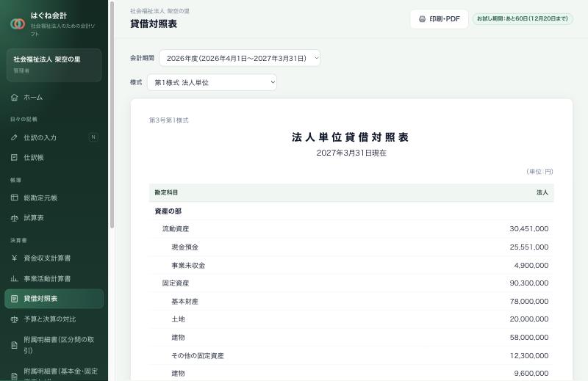The height and width of the screenshot is (381, 588).
Task: Click the balance sheet icon for 貸借対照表
Action: pos(14,299)
